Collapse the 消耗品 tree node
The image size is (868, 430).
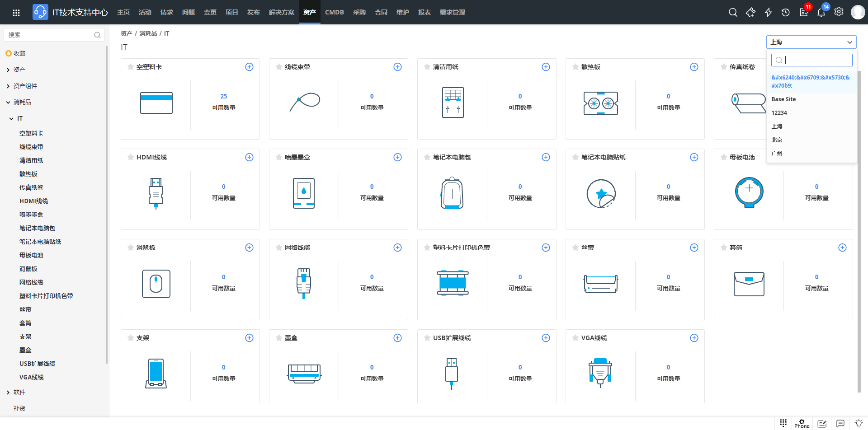8,103
